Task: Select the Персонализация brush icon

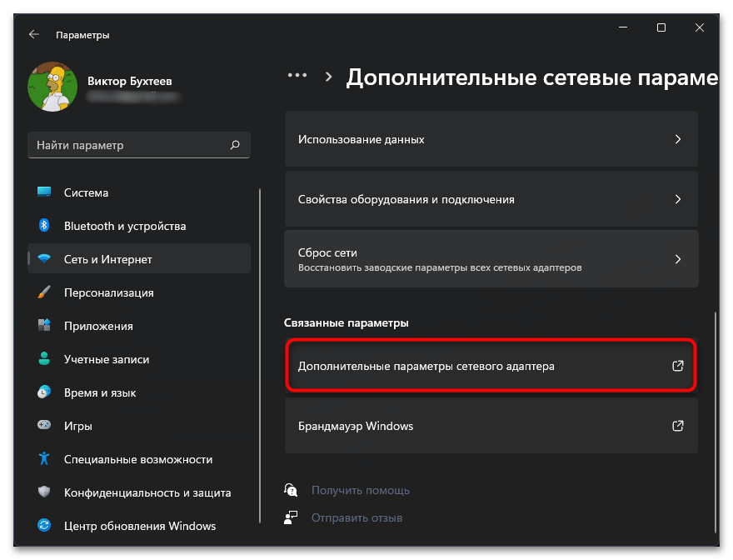Action: (45, 292)
